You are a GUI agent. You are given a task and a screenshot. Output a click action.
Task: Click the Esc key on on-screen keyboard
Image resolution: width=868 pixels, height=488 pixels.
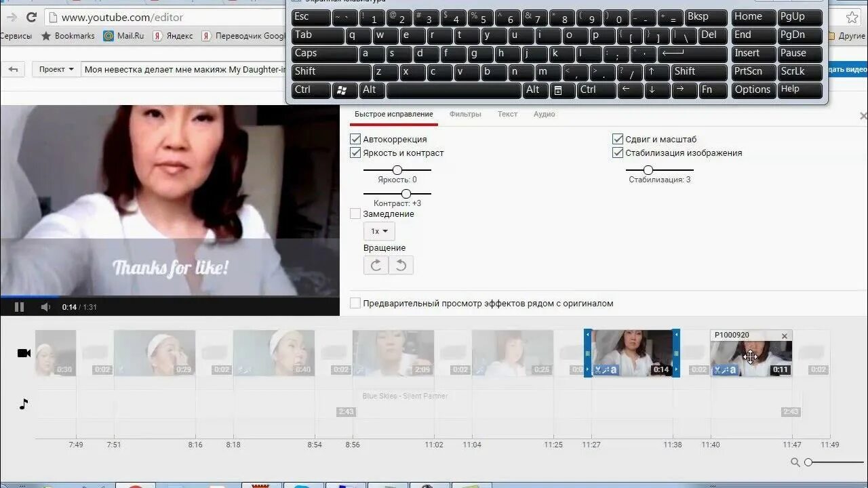coord(311,17)
